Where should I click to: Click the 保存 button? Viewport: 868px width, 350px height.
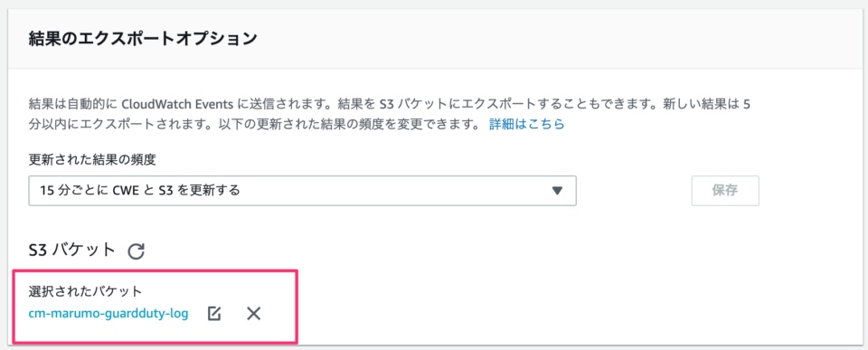(725, 191)
